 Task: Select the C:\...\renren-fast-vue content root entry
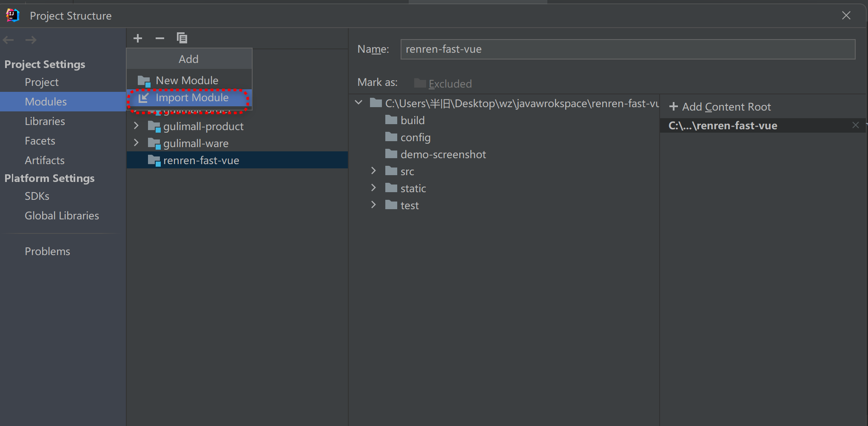[763, 125]
